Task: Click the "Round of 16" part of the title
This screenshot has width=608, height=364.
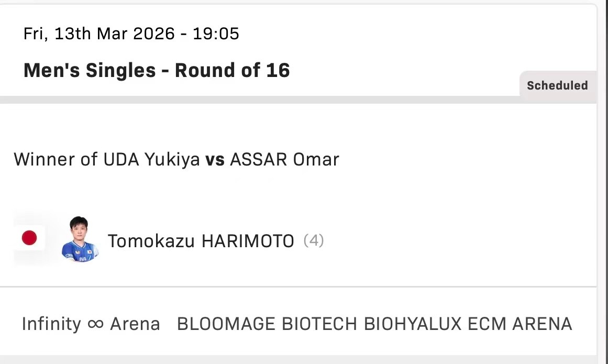Action: pyautogui.click(x=232, y=70)
